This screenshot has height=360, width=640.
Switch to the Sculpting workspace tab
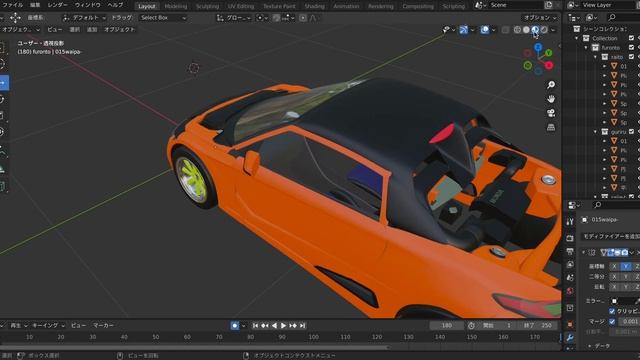pyautogui.click(x=207, y=6)
